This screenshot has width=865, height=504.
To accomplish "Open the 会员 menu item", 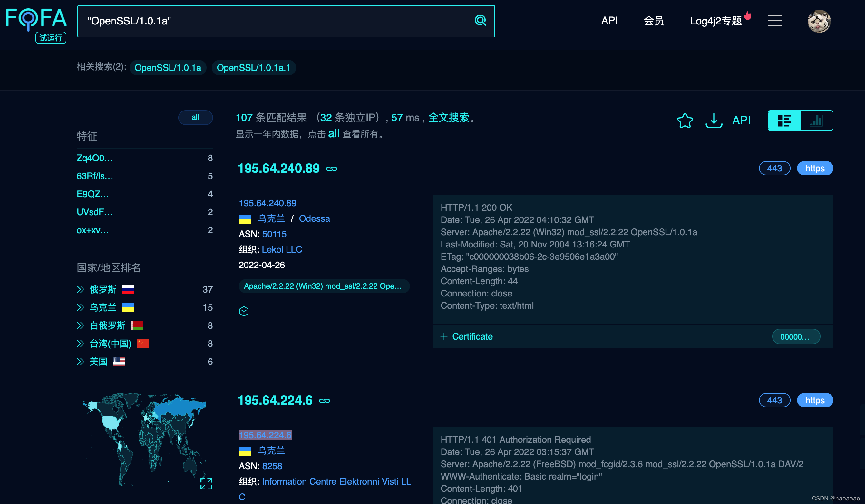I will 654,21.
